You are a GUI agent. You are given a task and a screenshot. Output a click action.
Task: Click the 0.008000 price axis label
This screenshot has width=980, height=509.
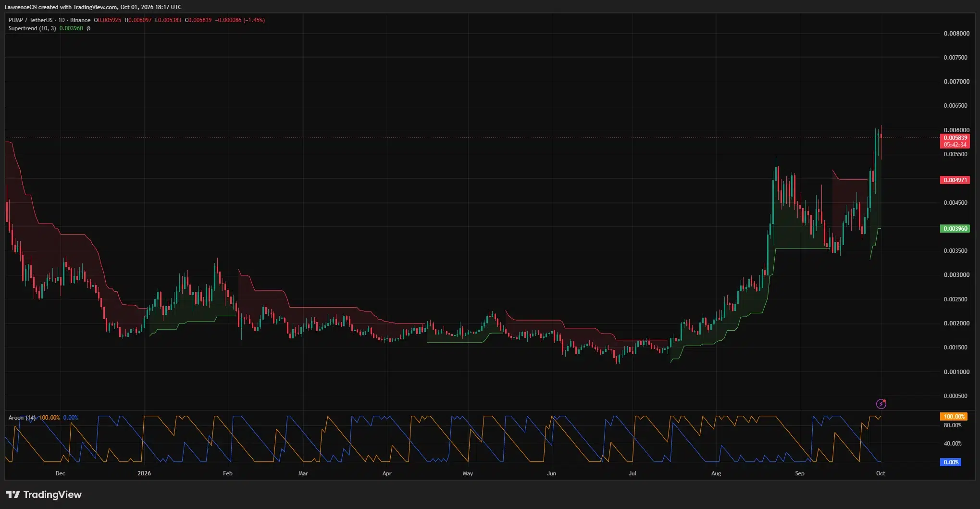956,34
